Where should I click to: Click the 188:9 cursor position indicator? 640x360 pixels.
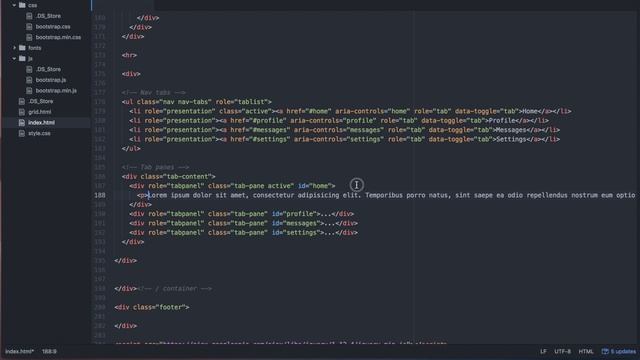(49, 351)
